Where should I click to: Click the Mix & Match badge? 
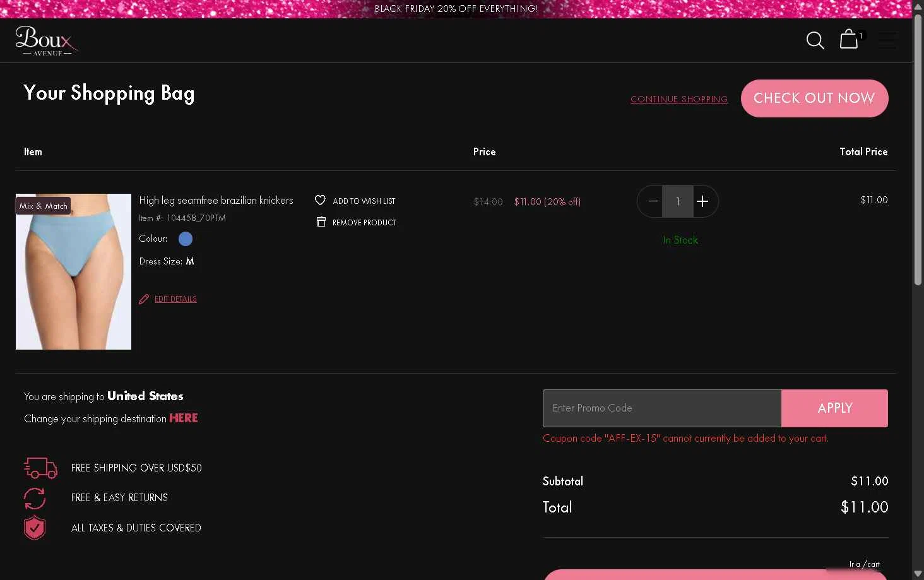point(43,206)
